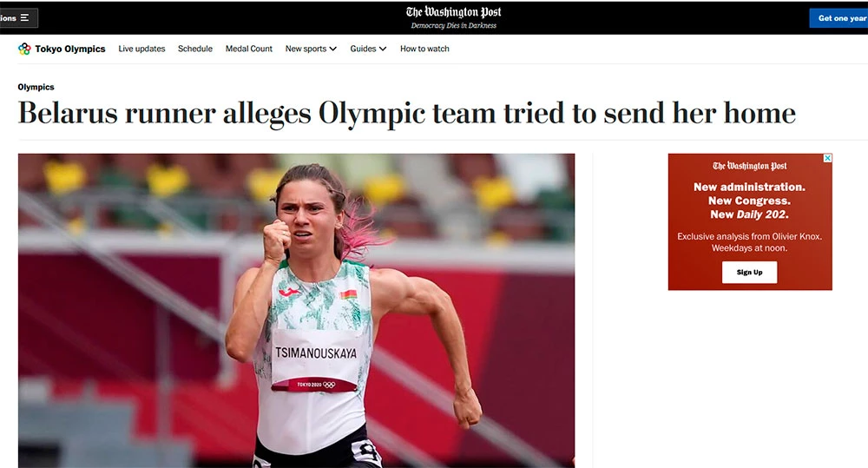Open the Olympics category label above headline
868x468 pixels.
[x=36, y=87]
